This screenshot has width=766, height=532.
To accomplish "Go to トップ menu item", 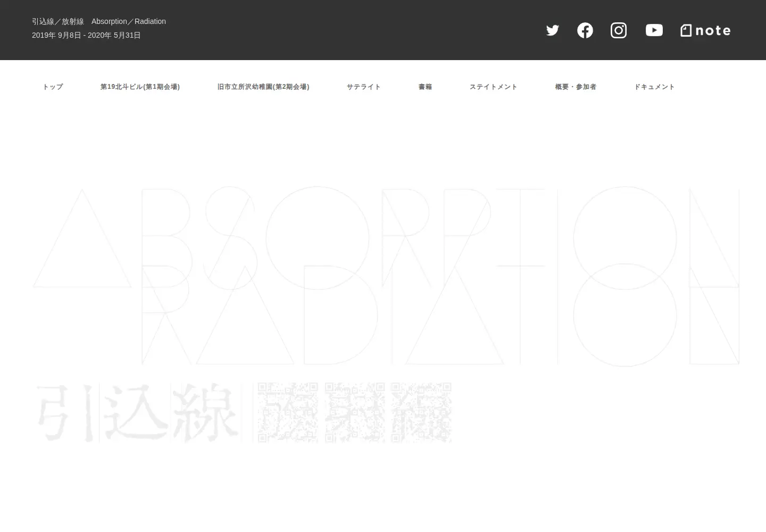I will click(53, 87).
